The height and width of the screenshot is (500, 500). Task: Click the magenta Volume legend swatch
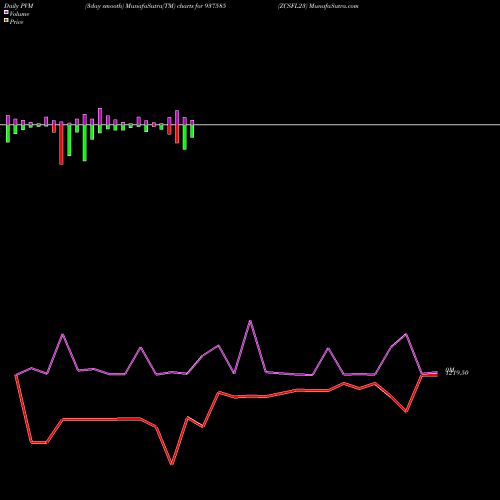[x=6, y=12]
